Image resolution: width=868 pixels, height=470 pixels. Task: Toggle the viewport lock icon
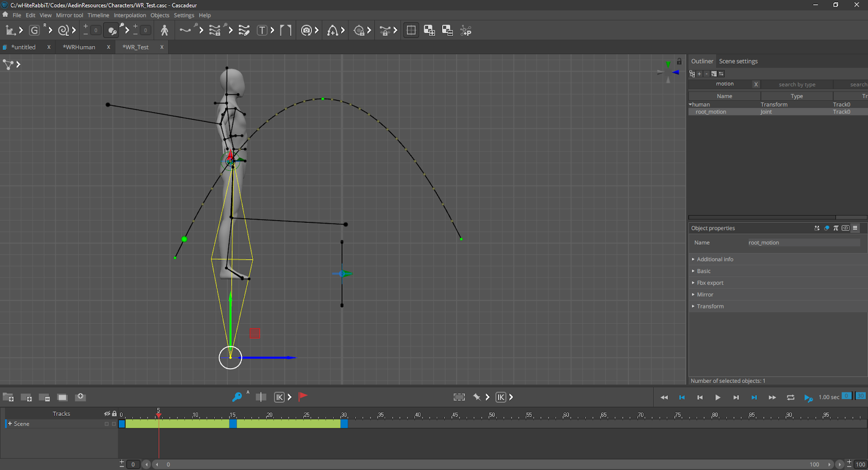[679, 61]
